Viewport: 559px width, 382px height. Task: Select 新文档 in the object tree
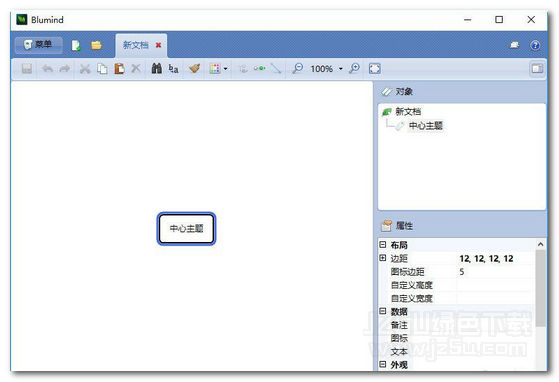[408, 112]
